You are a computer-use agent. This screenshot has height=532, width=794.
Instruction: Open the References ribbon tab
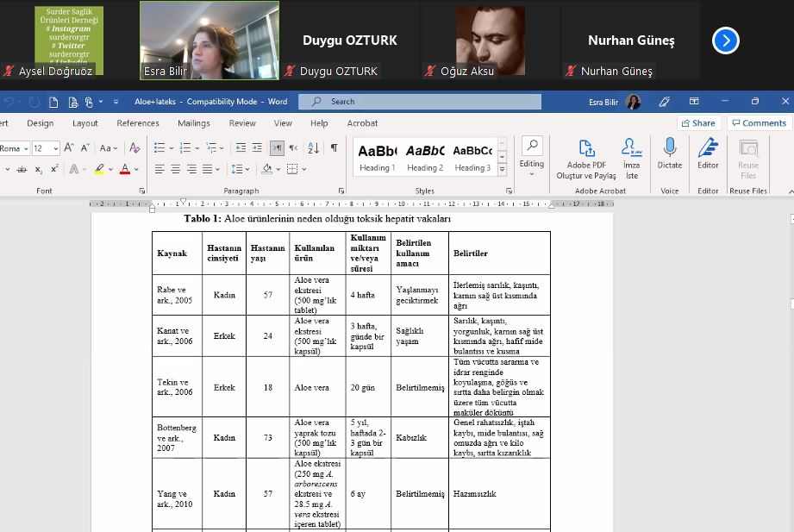point(138,123)
